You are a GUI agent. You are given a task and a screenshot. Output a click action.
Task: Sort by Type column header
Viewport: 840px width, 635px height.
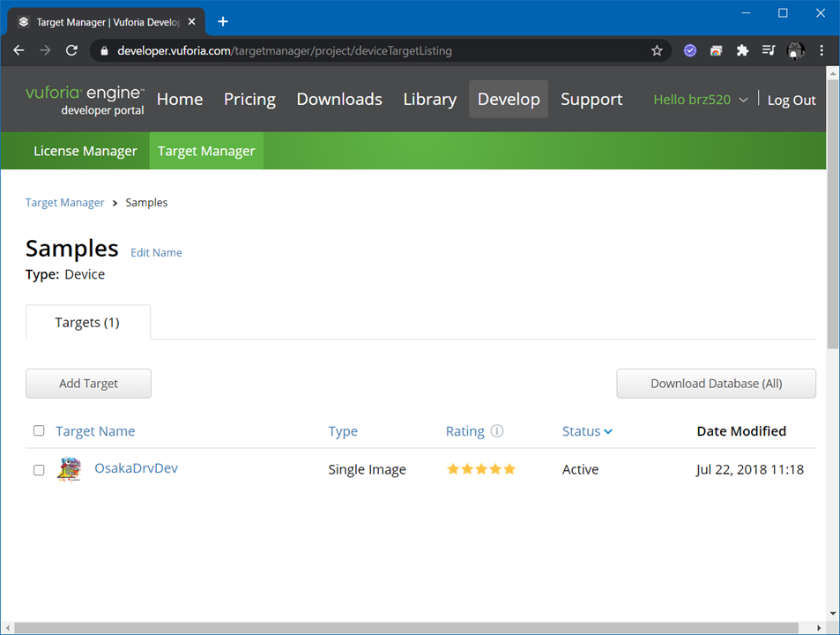click(343, 431)
